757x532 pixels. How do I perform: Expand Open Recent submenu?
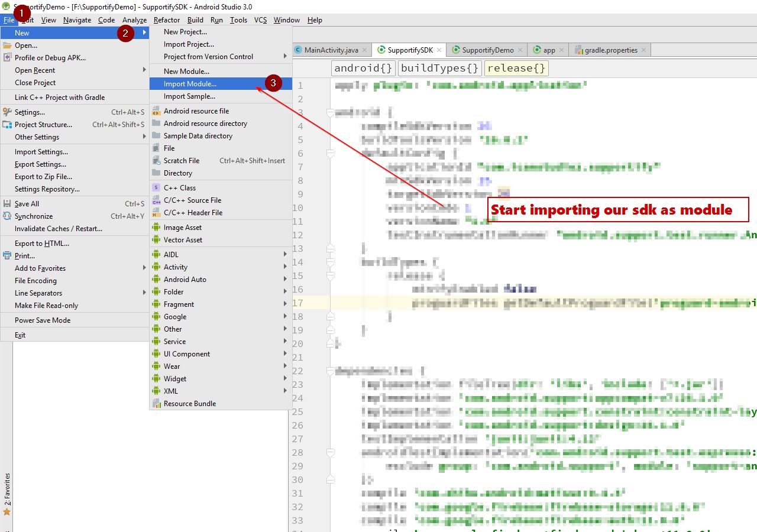coord(144,70)
